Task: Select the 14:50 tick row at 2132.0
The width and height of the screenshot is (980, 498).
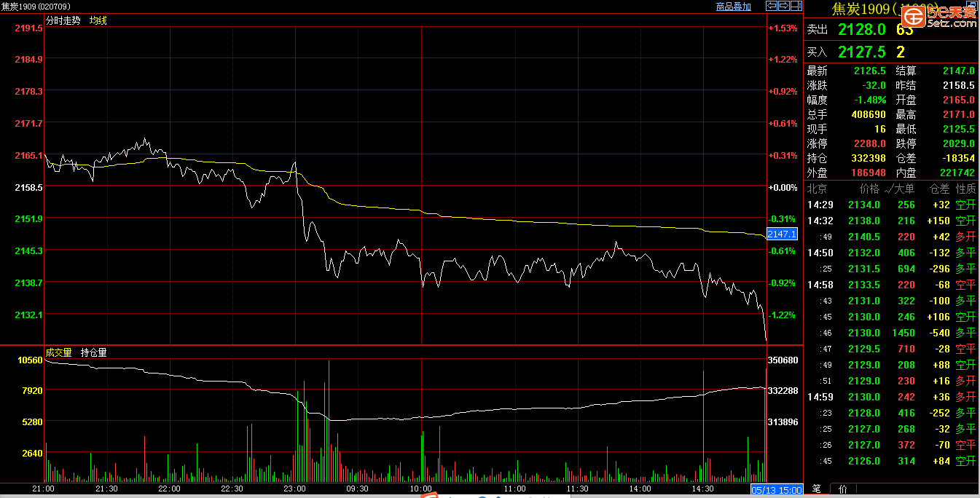Action: click(x=891, y=253)
